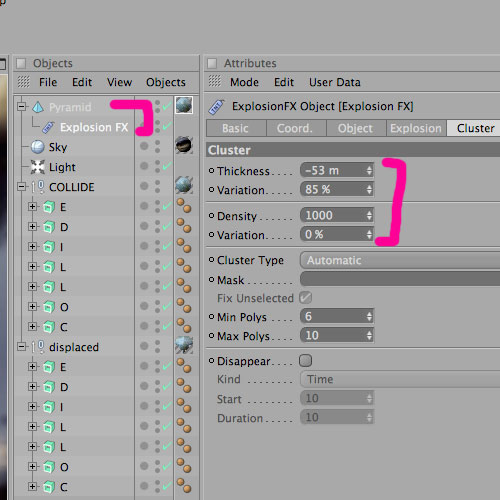Screen dimensions: 500x500
Task: Switch to the Explosion tab
Action: point(416,128)
